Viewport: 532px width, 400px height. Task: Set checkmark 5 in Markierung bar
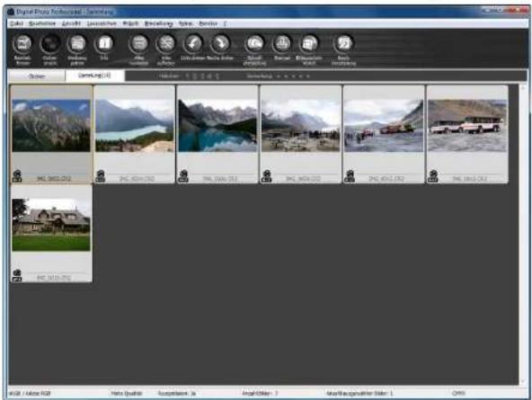point(217,76)
